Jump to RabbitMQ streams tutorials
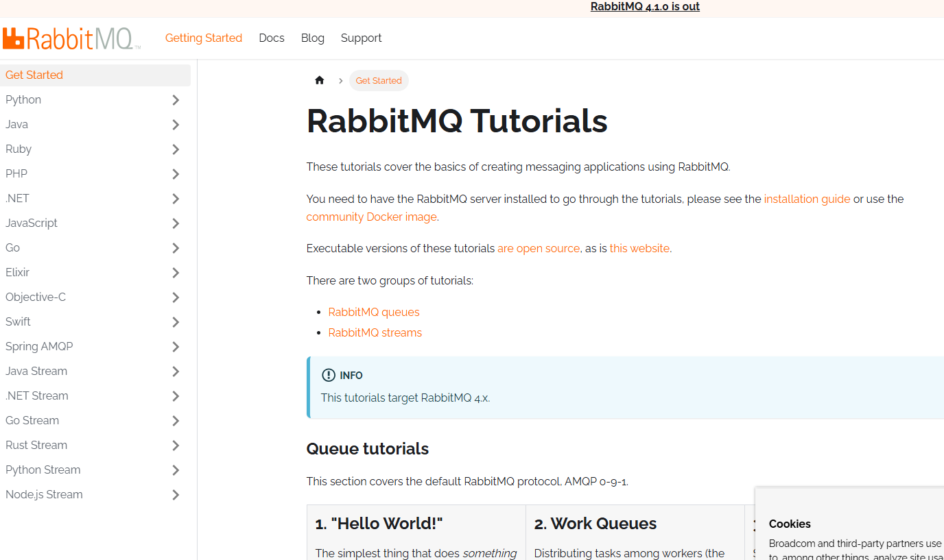This screenshot has height=560, width=944. (x=375, y=332)
